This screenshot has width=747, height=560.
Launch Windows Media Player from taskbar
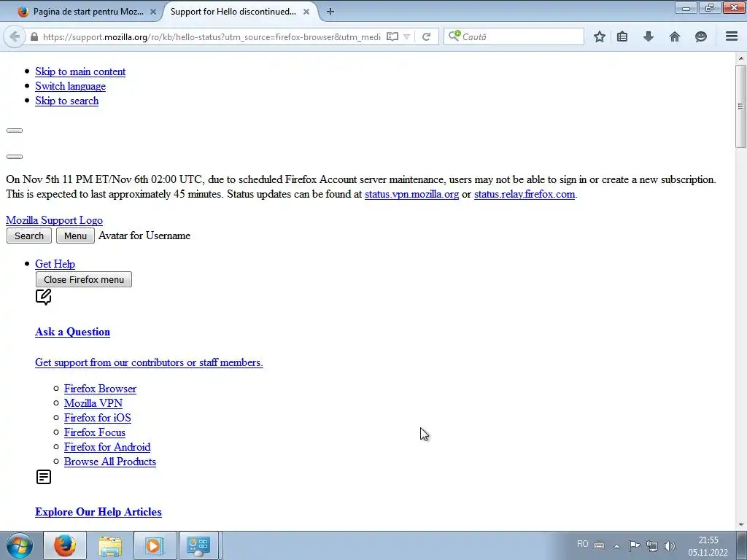tap(155, 545)
